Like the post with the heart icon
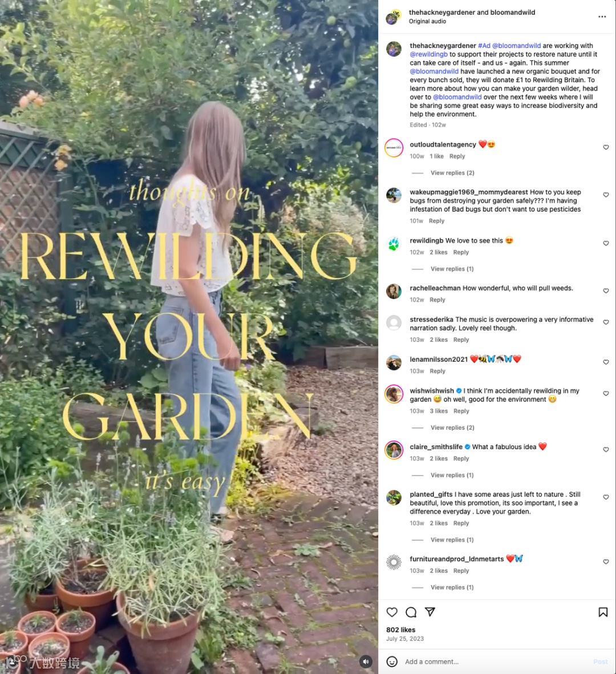The image size is (616, 674). tap(392, 612)
